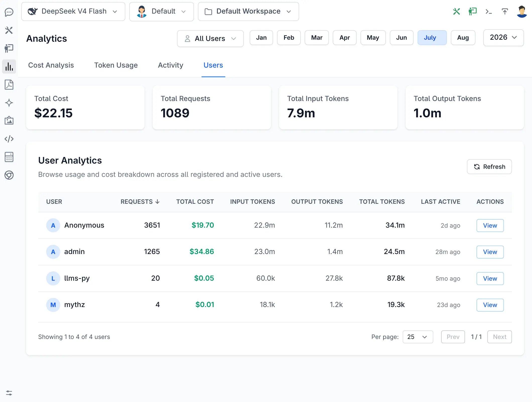Viewport: 532px width, 402px height.
Task: Open the presenter board icon in sidebar
Action: pyautogui.click(x=9, y=48)
